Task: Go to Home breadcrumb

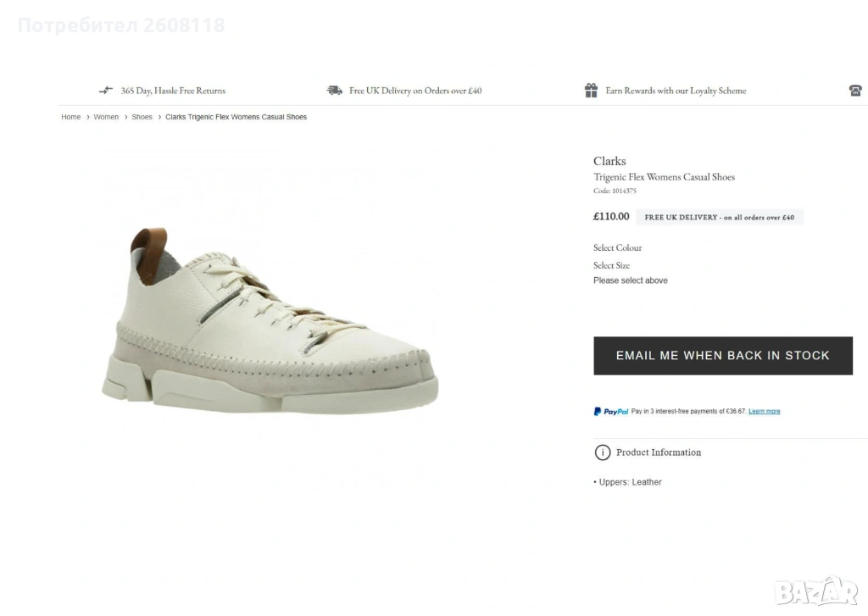Action: click(x=71, y=117)
